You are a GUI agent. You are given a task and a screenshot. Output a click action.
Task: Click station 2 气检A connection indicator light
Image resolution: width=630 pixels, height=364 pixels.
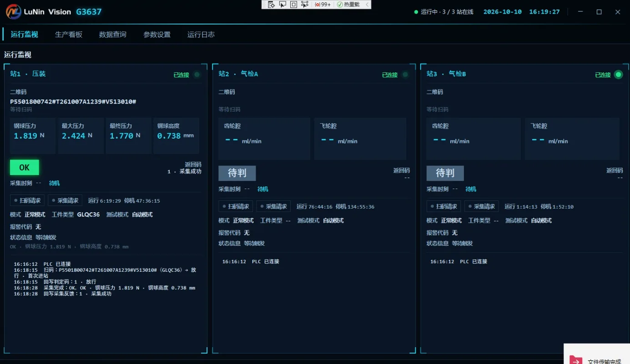click(x=405, y=75)
